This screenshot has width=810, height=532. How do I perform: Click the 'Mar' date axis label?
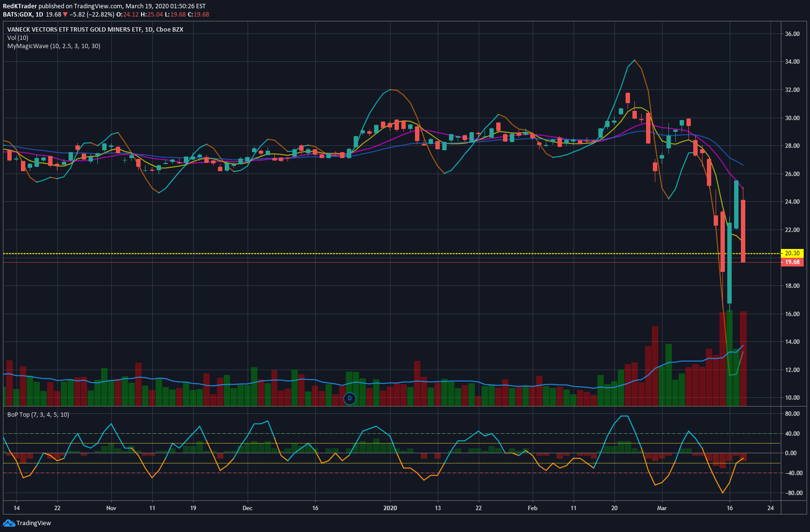tap(662, 508)
